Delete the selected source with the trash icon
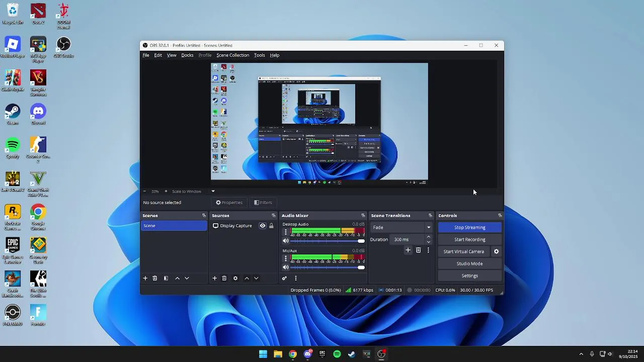The width and height of the screenshot is (644, 362). coord(224,278)
